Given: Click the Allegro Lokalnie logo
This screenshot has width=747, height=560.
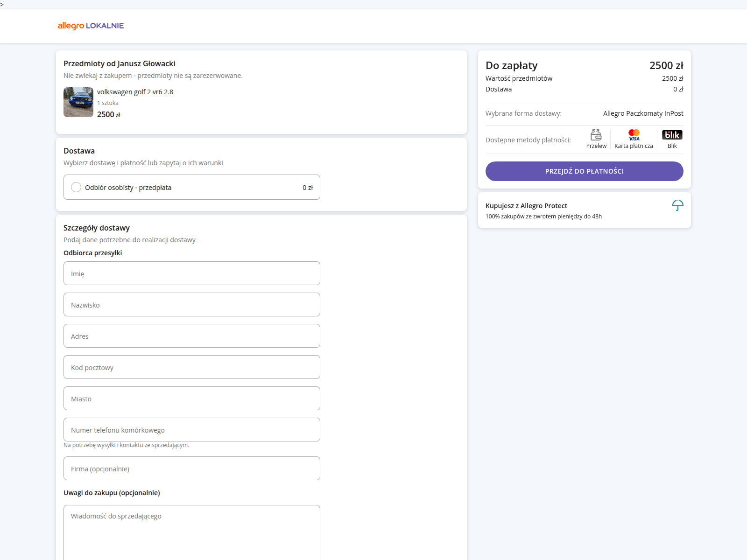Looking at the screenshot, I should pos(91,26).
